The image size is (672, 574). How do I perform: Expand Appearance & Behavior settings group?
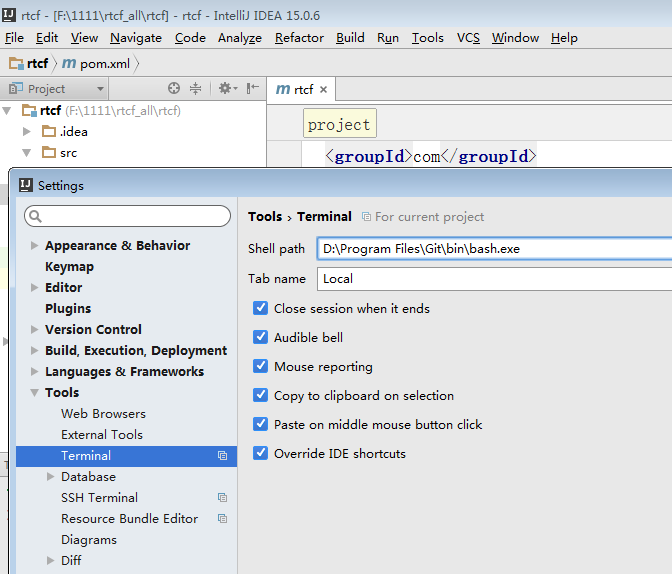click(x=34, y=245)
